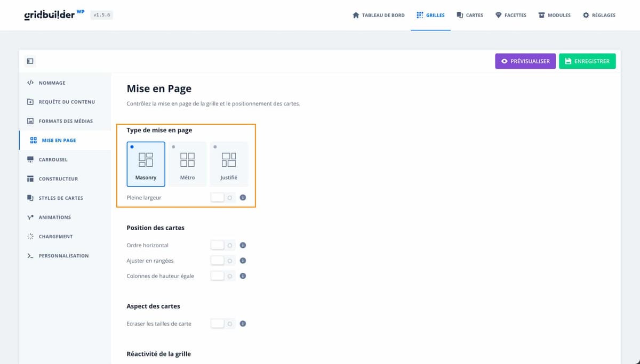Select the Métro layout type
Screen dimensions: 640x364
click(x=187, y=163)
